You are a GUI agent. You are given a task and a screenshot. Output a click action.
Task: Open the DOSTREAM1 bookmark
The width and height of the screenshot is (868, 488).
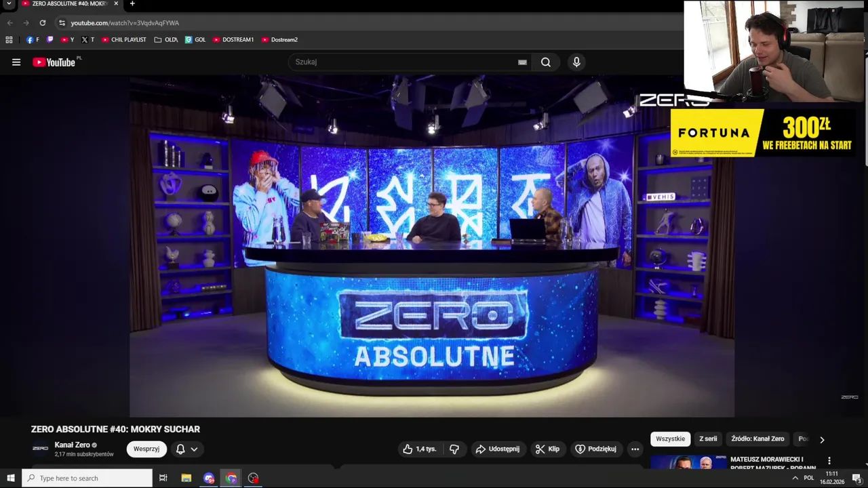click(233, 40)
